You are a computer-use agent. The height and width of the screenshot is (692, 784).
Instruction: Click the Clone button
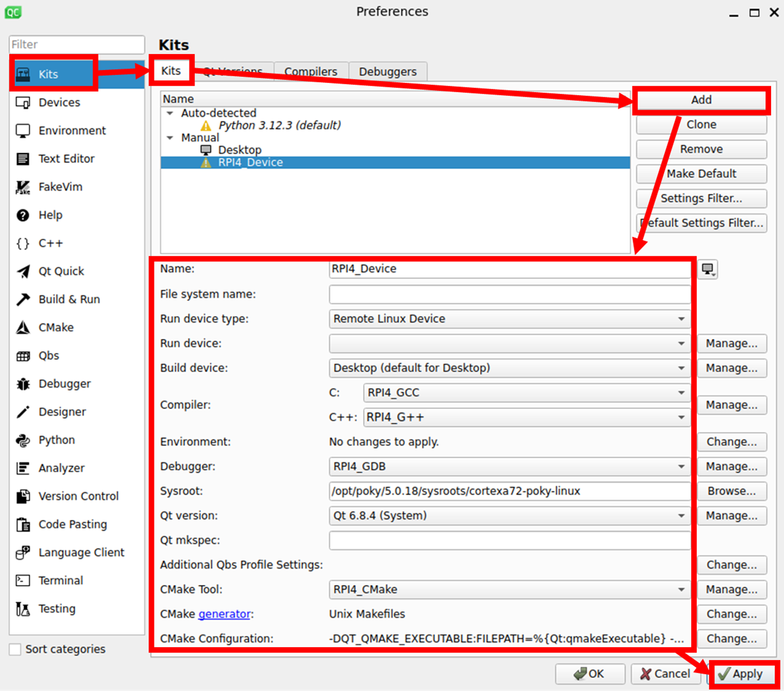(702, 124)
